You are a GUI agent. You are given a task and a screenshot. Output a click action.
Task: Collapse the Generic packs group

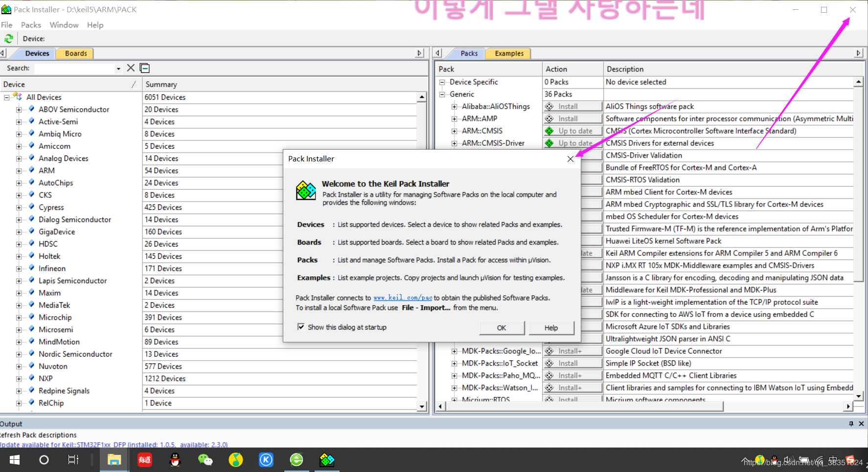[x=442, y=94]
